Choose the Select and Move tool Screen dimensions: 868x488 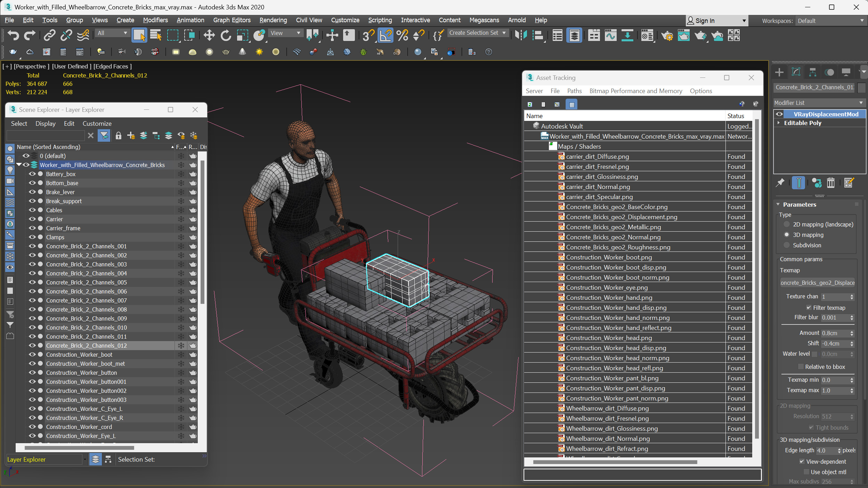pyautogui.click(x=209, y=35)
